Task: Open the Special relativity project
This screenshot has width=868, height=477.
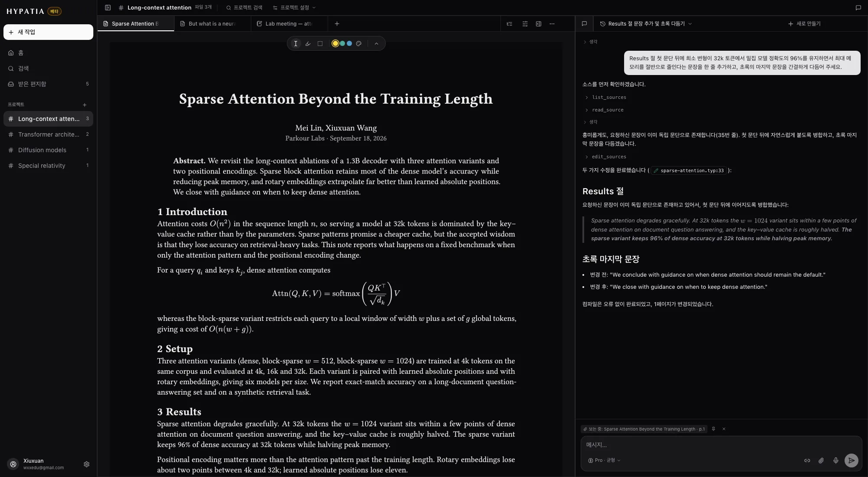Action: click(x=48, y=166)
